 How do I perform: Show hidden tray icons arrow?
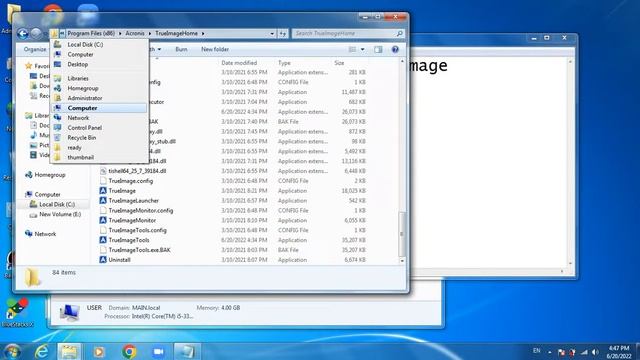[x=550, y=352]
